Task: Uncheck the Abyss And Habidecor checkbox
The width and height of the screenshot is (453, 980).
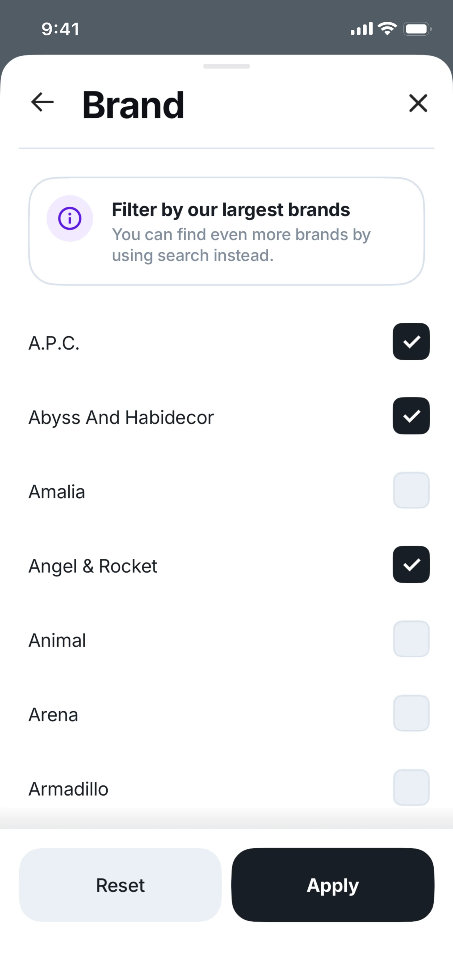Action: 411,416
